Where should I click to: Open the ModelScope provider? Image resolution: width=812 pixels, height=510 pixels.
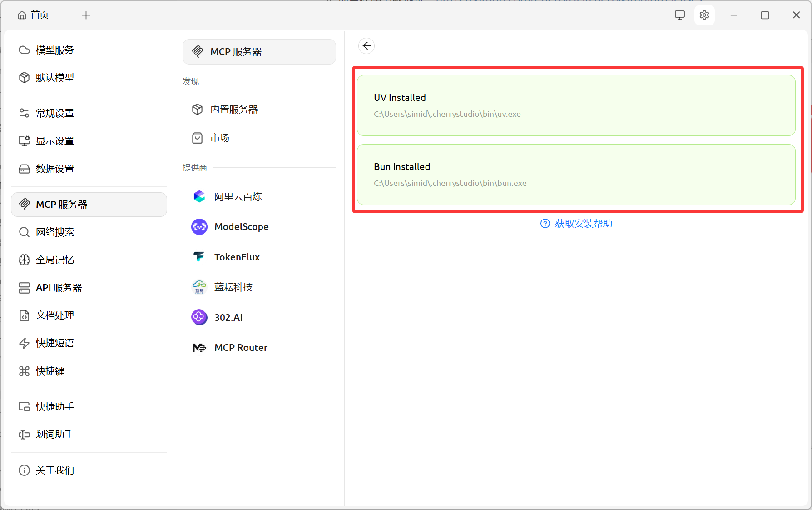241,227
